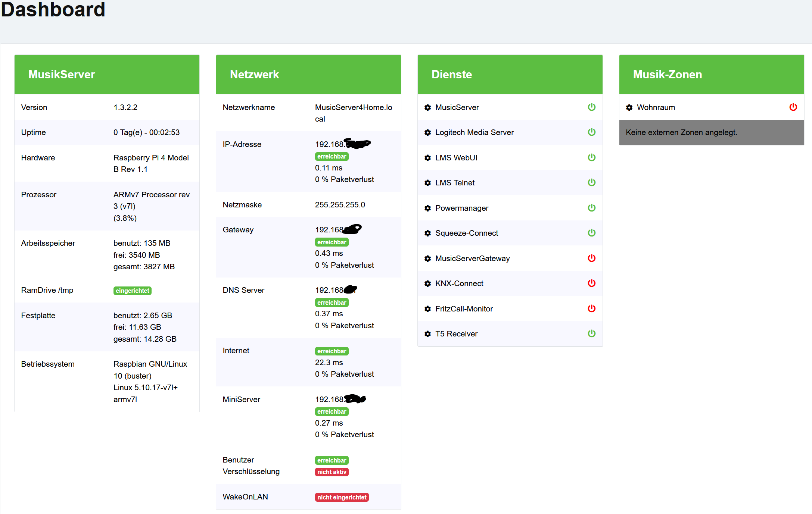Viewport: 812px width, 514px height.
Task: Click the gear icon next to MusicServer
Action: [427, 107]
